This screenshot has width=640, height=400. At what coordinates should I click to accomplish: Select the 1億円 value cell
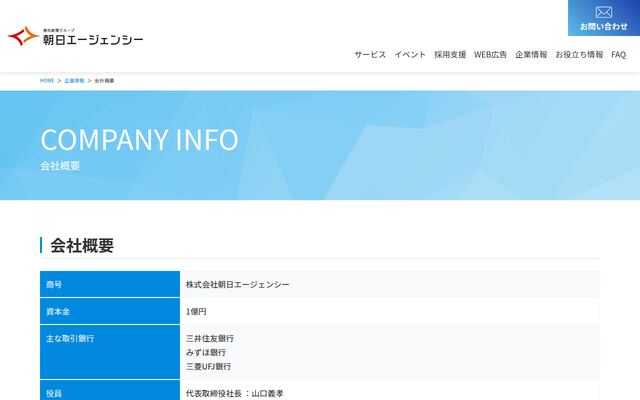pos(390,311)
